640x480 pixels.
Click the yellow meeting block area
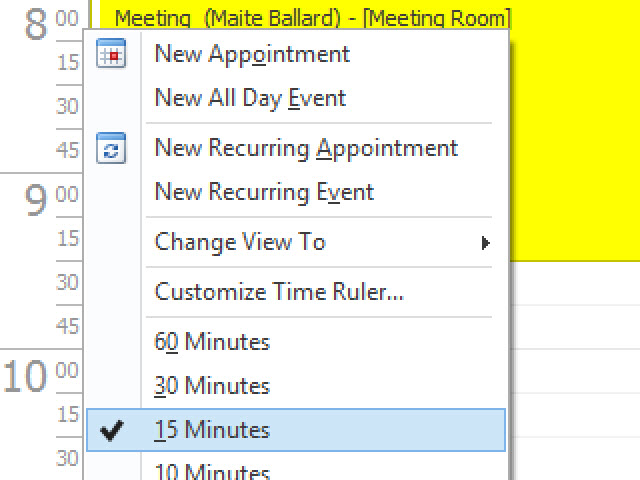[575, 135]
